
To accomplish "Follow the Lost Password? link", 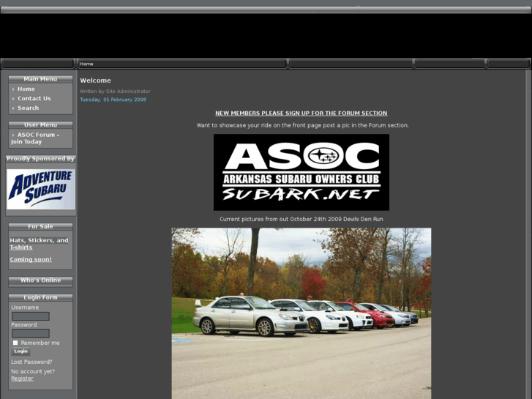I will [x=31, y=362].
